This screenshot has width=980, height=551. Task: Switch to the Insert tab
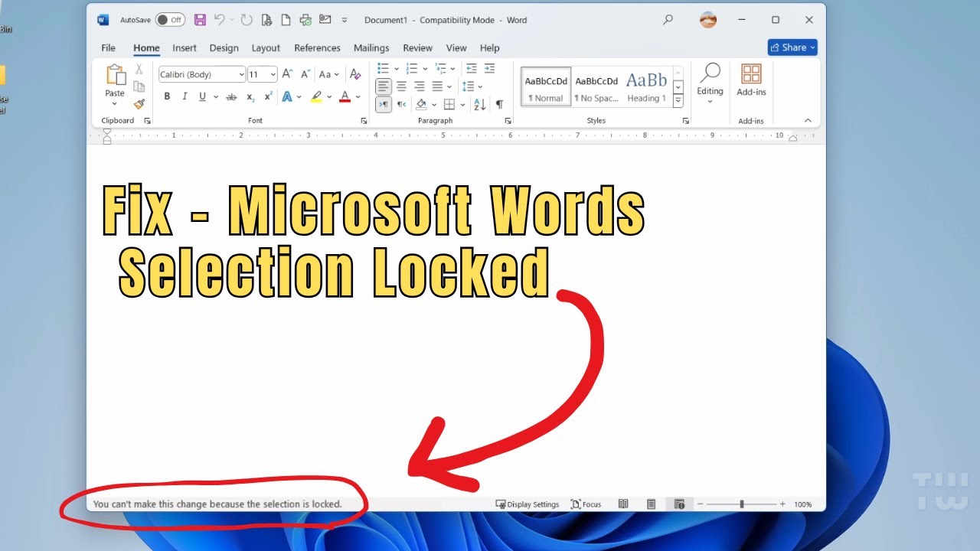pyautogui.click(x=185, y=47)
